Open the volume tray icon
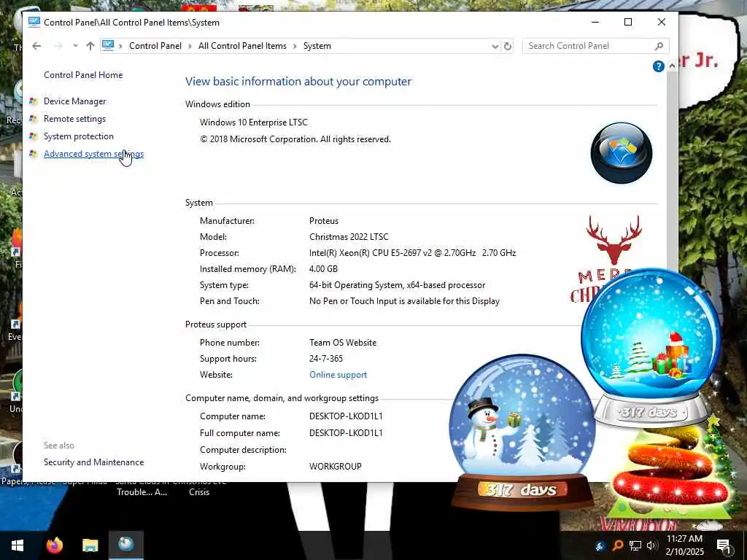 tap(651, 545)
